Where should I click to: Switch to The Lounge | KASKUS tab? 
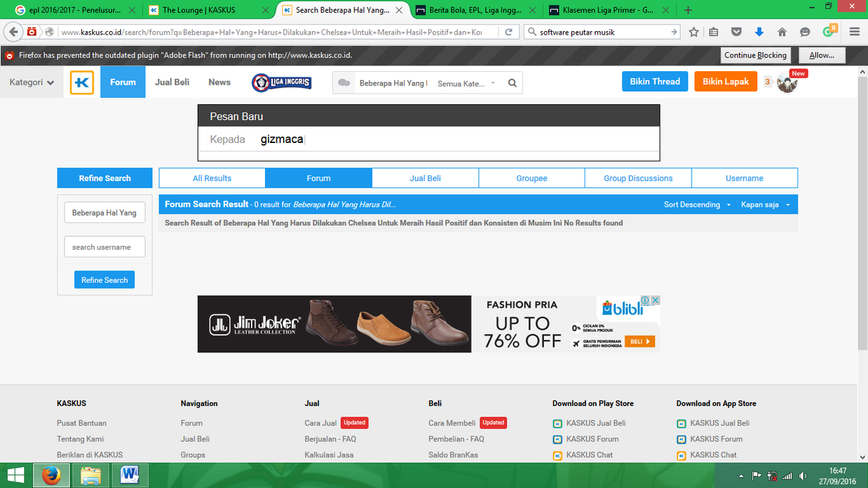(x=209, y=10)
